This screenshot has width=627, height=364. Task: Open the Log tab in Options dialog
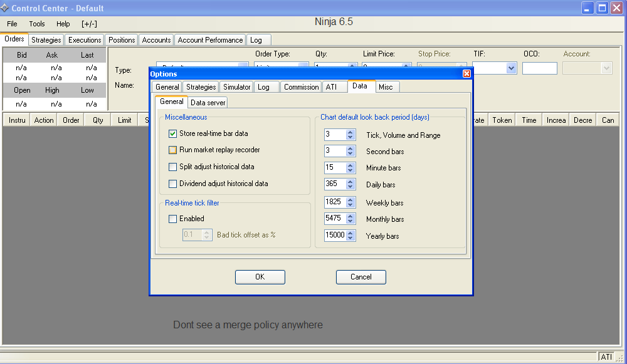(266, 86)
